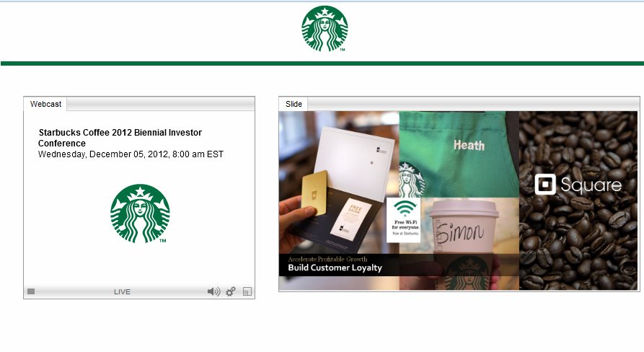Image resolution: width=644 pixels, height=352 pixels.
Task: Mute the webcast using the speaker icon
Action: coord(213,291)
